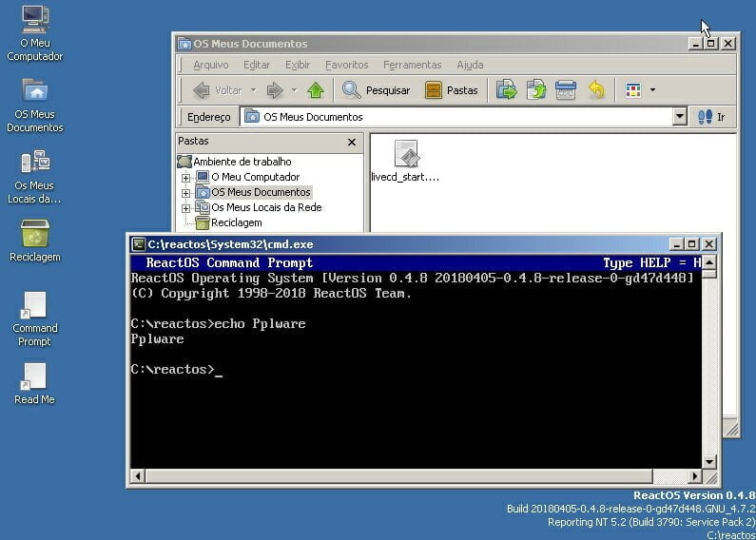Open O Meu Computador desktop icon
Image resolution: width=756 pixels, height=540 pixels.
[35, 34]
